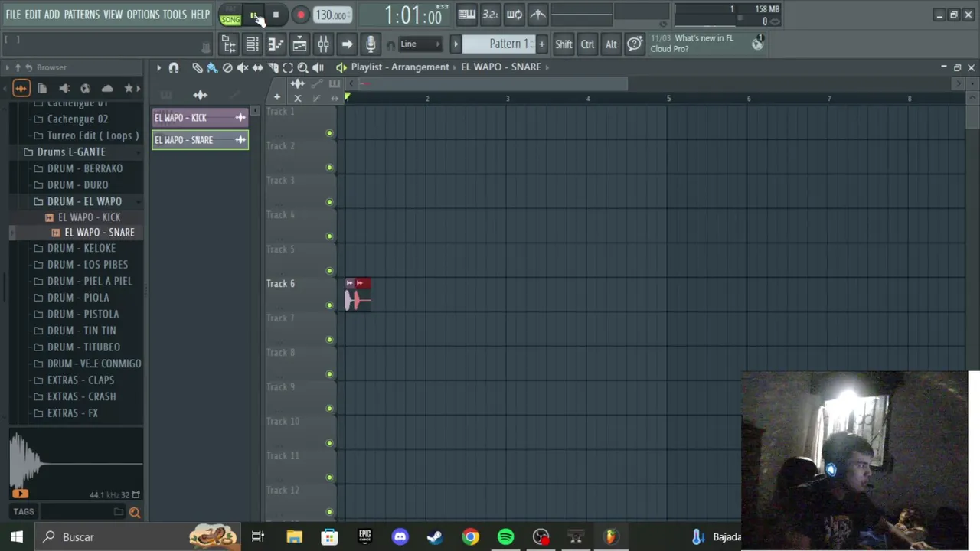Open the playlist options menu arrow
The height and width of the screenshot is (551, 980).
[158, 68]
